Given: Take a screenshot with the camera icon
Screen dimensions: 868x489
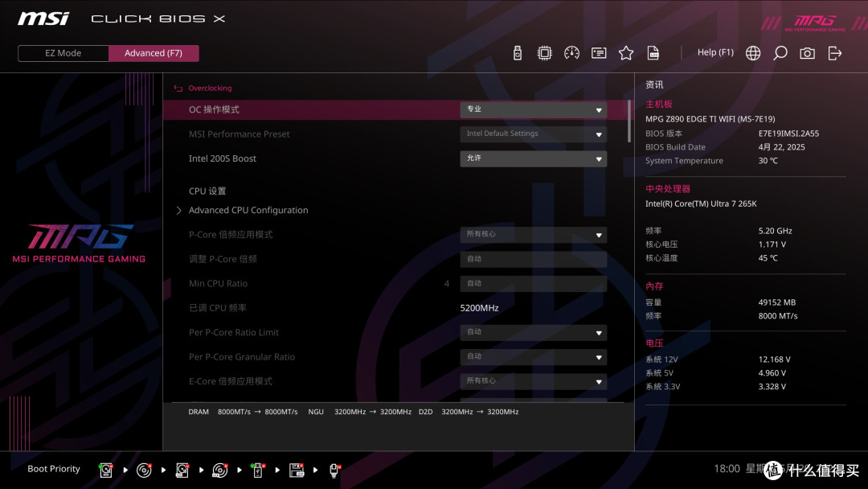Looking at the screenshot, I should point(807,53).
